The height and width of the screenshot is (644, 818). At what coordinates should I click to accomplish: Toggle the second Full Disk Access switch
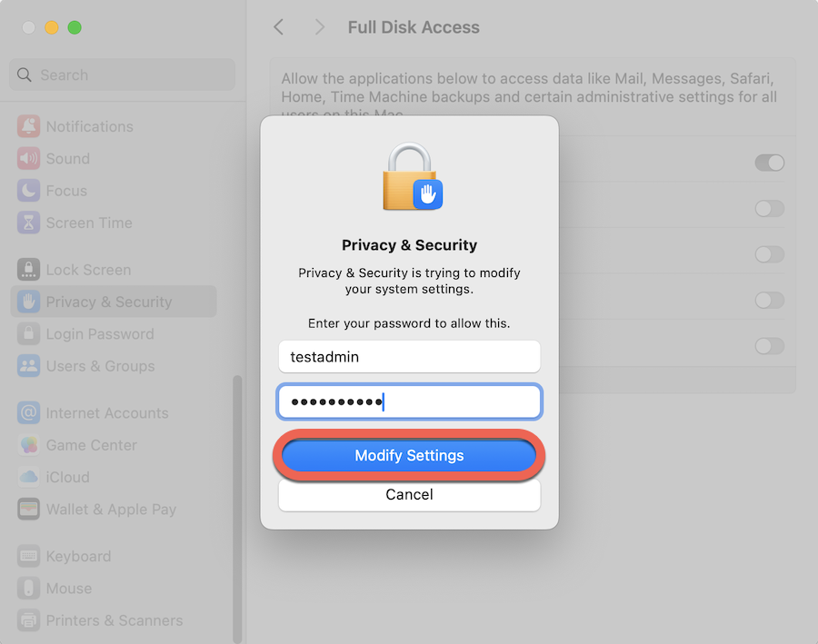coord(770,209)
